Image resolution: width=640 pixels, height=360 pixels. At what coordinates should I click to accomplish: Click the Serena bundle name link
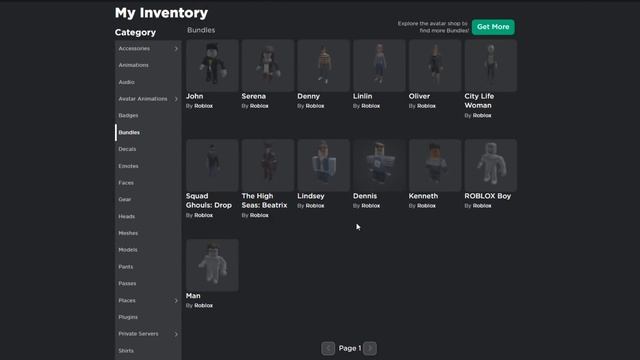click(253, 96)
